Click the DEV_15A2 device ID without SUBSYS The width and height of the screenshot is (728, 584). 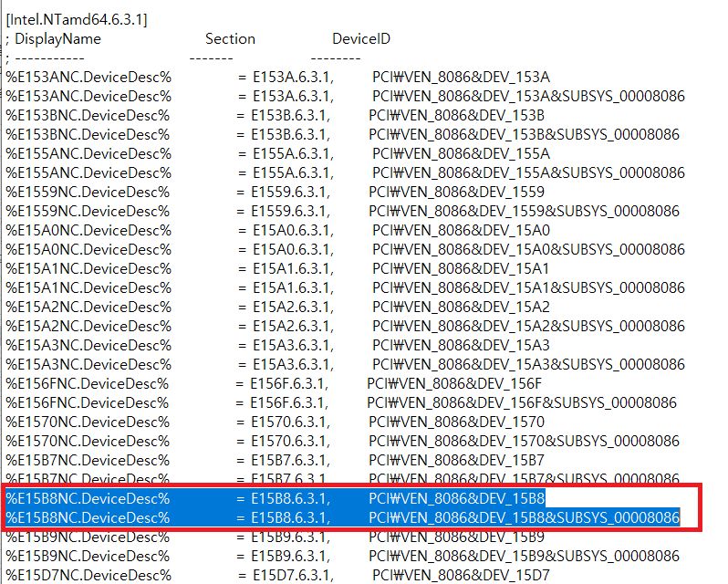point(461,307)
